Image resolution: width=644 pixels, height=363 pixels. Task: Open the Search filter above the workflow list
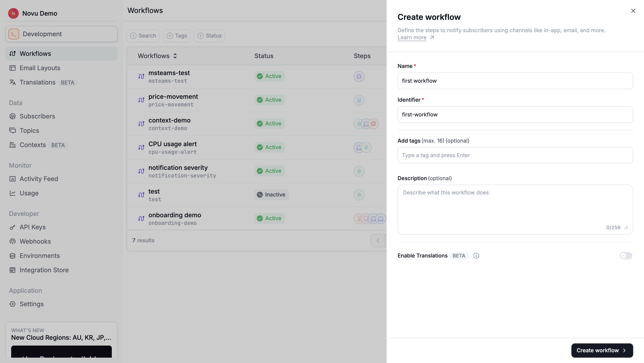pos(143,36)
